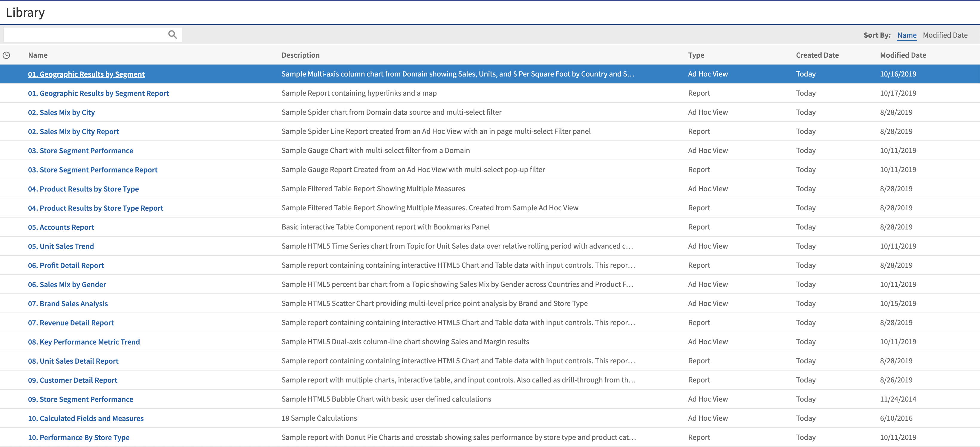Open 02. Sales Mix by City Report

tap(73, 132)
